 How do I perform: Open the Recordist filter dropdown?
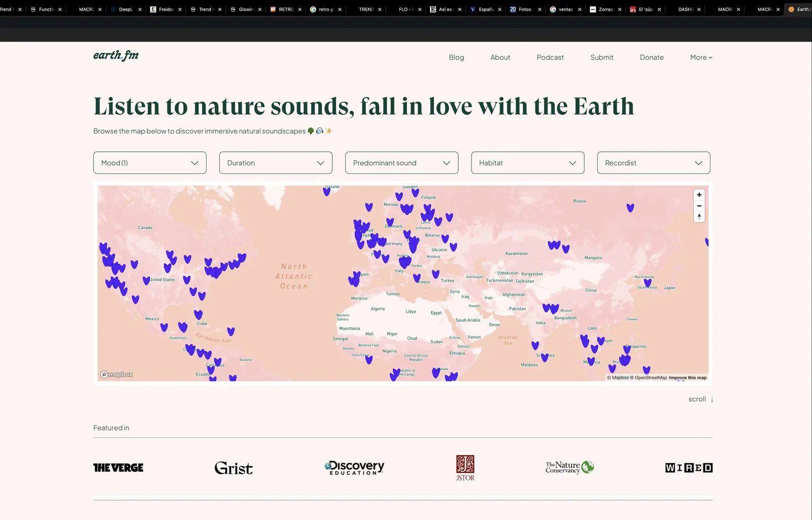(654, 163)
